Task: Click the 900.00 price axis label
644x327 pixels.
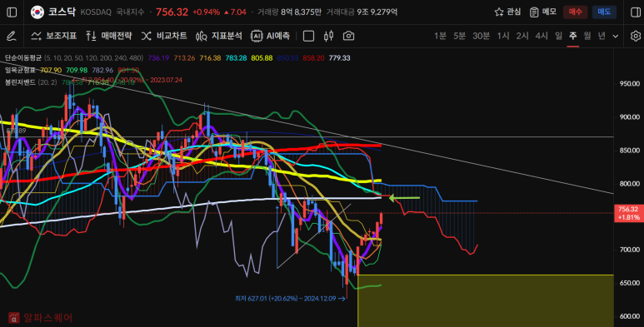Action: pos(630,117)
